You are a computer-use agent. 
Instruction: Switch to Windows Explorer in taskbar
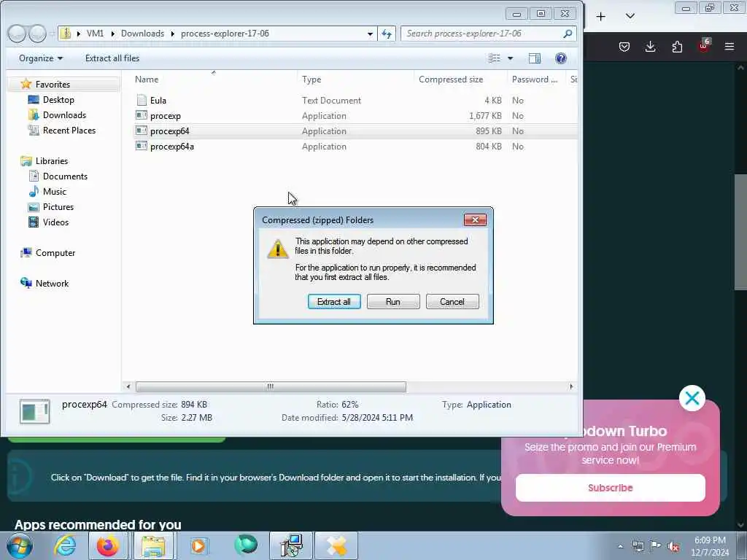click(x=153, y=545)
